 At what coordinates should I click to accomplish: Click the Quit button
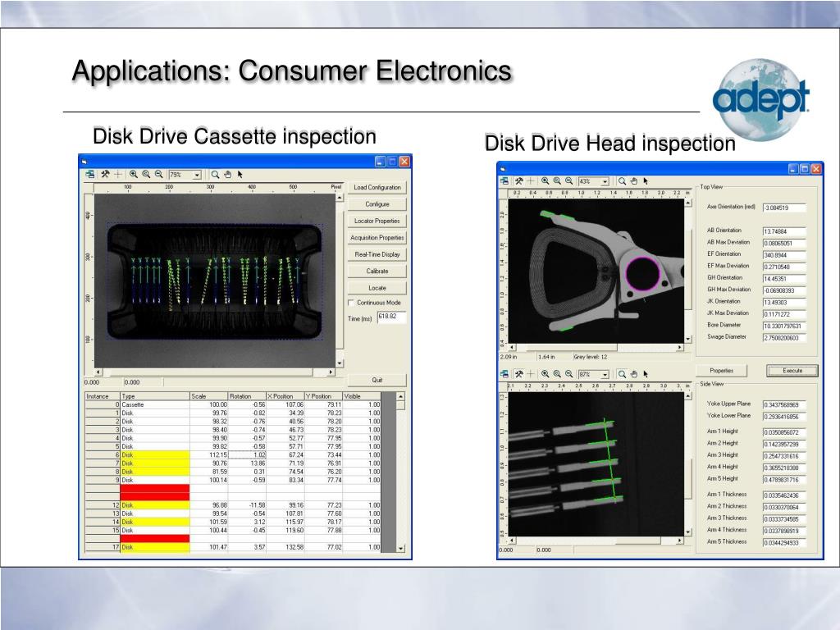tap(377, 380)
